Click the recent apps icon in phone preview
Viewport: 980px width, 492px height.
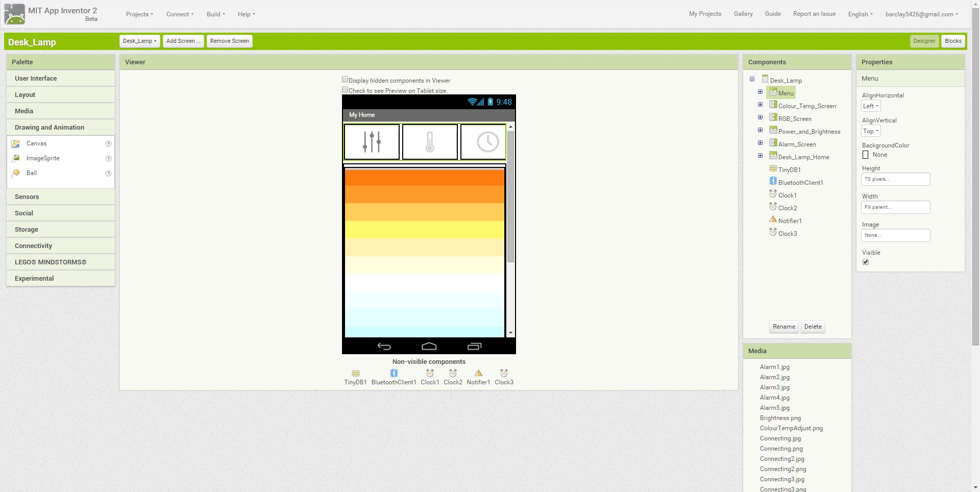point(474,347)
